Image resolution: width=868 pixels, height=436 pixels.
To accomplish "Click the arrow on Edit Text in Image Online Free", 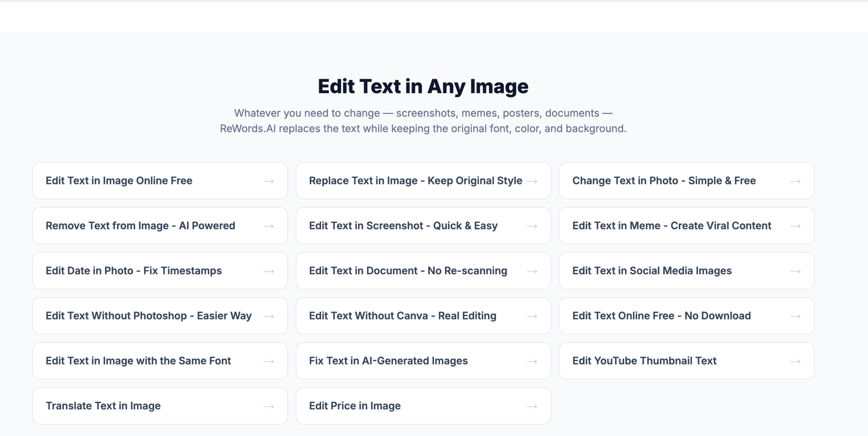I will coord(269,181).
